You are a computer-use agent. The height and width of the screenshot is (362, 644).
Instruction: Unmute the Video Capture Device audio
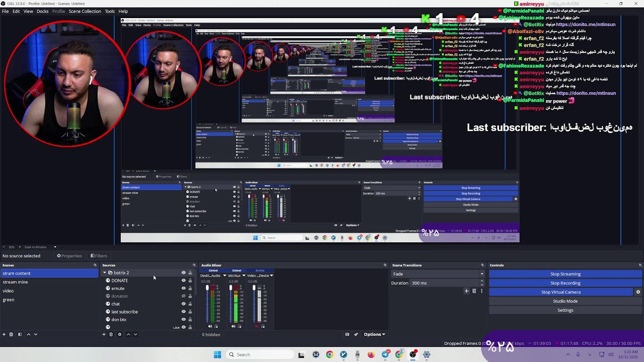click(x=257, y=326)
